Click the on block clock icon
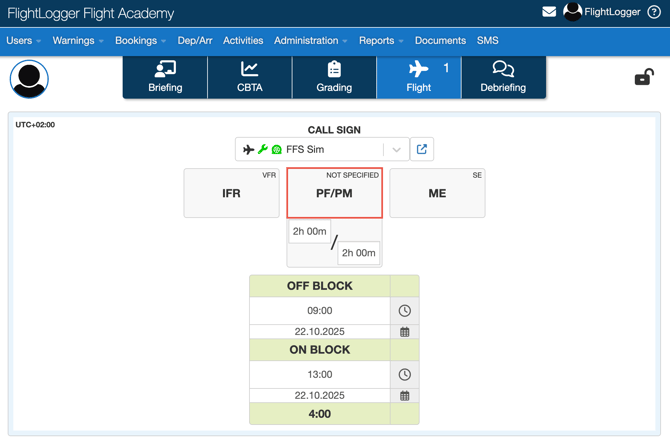Screen dimensions: 670x441 (x=405, y=374)
